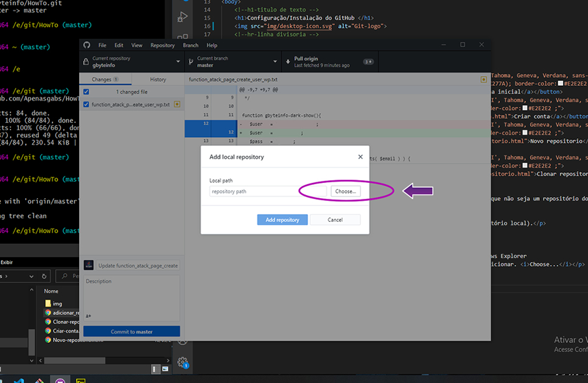This screenshot has width=588, height=383.
Task: Click the #E2E2E2 swatch after '277A); border-color:'
Action: (561, 83)
